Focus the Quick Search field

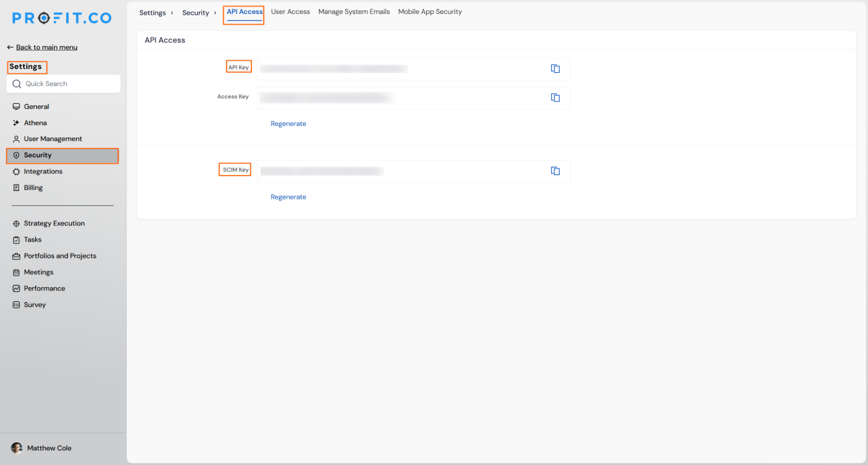coord(63,84)
